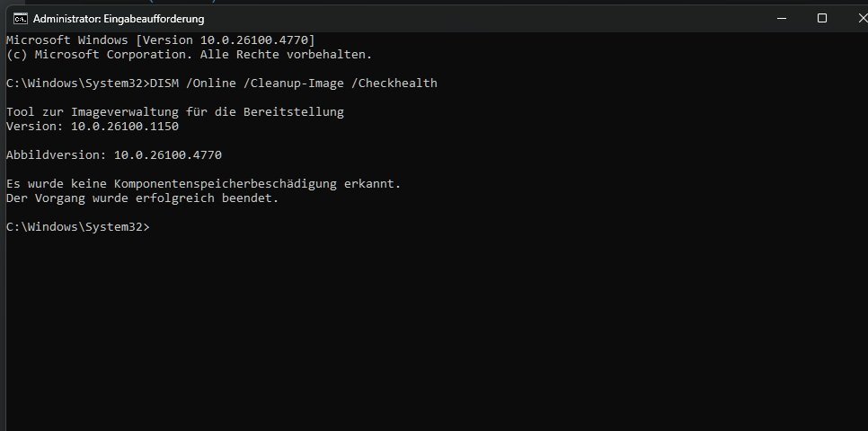Click the first C:\Windows\System32> prompt before DISM

point(78,83)
